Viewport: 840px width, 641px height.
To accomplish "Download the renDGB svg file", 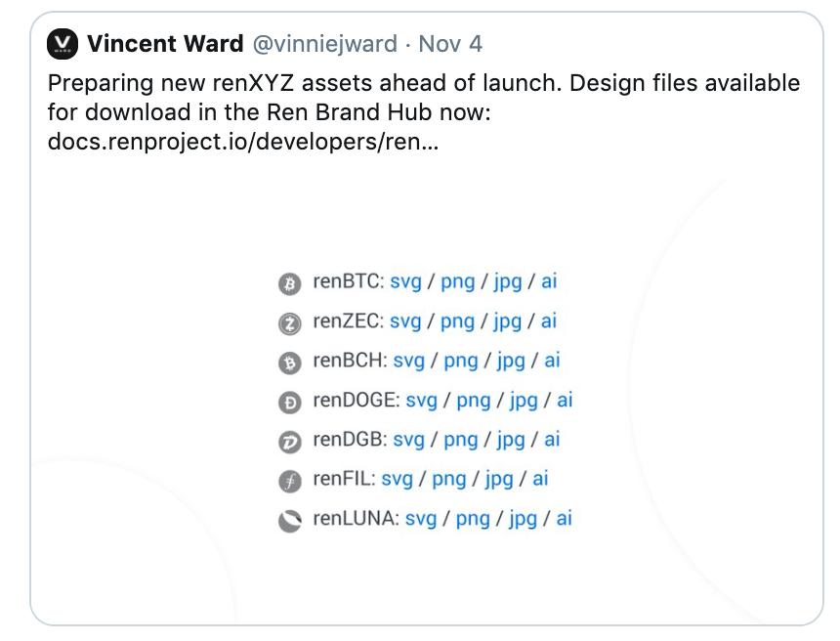I will 408,440.
